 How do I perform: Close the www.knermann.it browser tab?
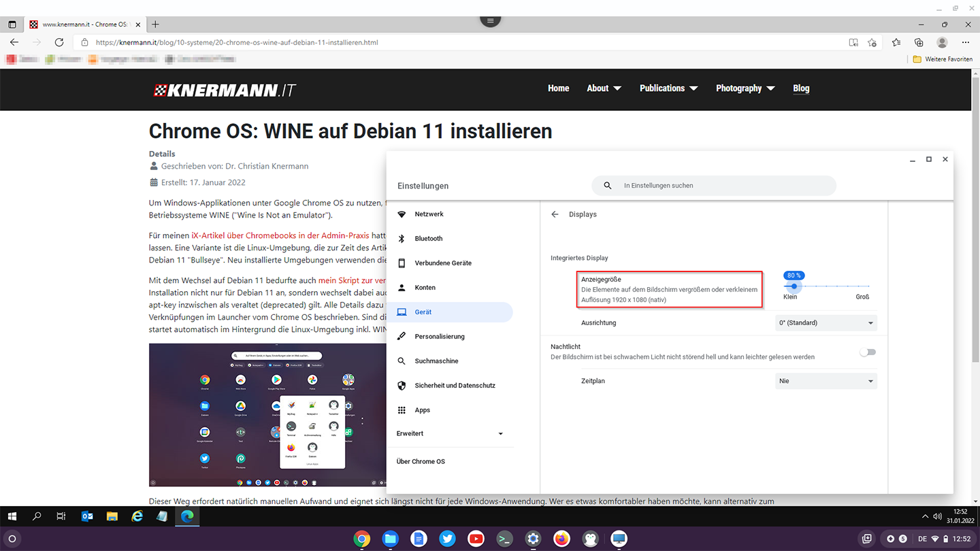(138, 24)
